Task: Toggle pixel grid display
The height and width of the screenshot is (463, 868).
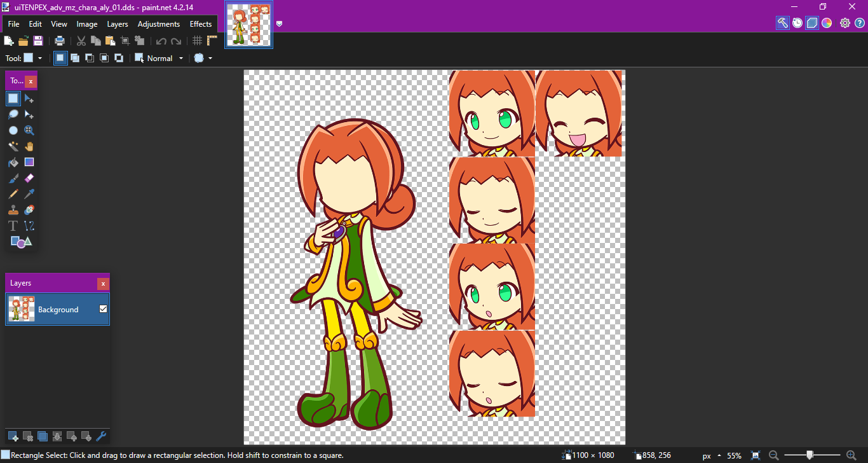Action: coord(198,41)
